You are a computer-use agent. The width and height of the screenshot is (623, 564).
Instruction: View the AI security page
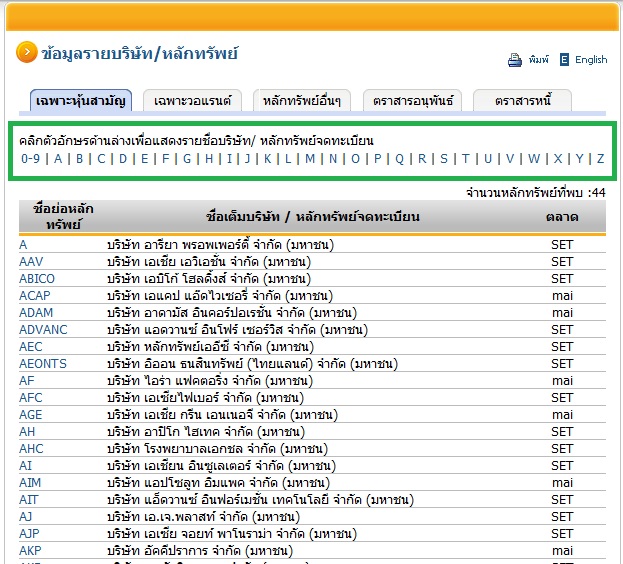coord(25,466)
